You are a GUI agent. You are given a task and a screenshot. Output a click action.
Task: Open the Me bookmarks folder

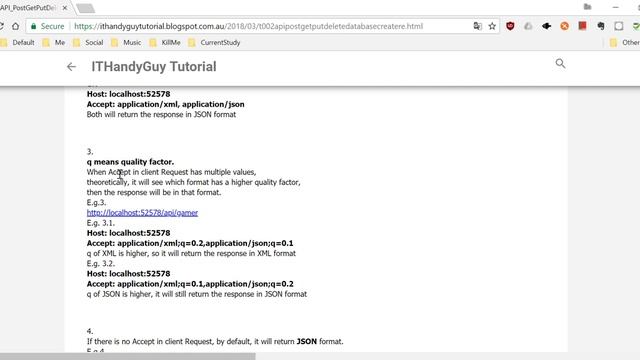pos(54,42)
